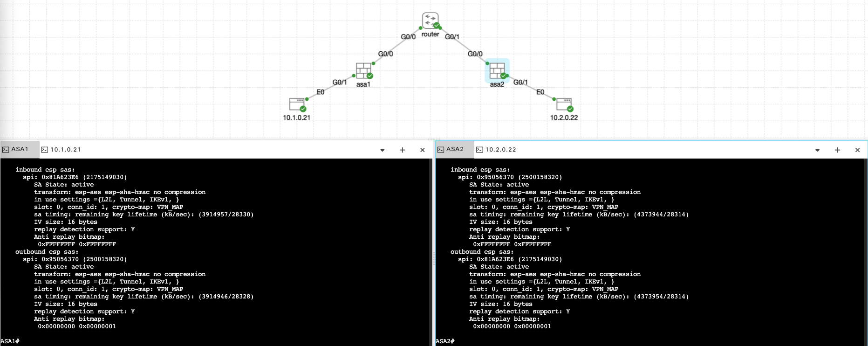This screenshot has height=346, width=868.
Task: Open left pane tab dropdown arrow
Action: coord(383,150)
